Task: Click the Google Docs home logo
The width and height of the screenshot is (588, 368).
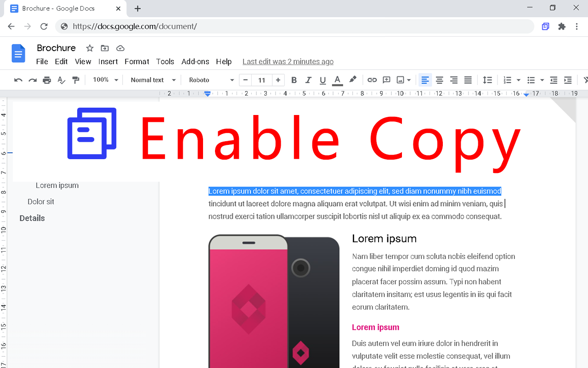Action: [x=18, y=54]
